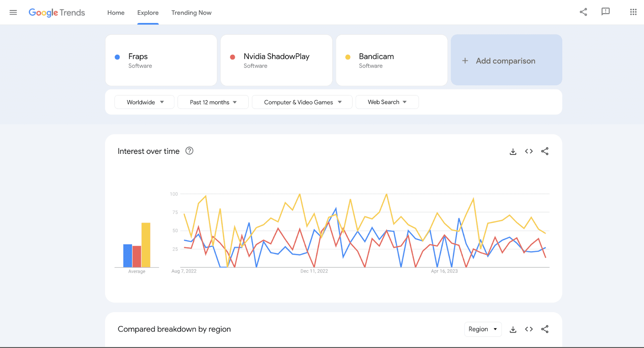Click the Compared breakdown by region heading
The image size is (644, 348).
pyautogui.click(x=174, y=329)
